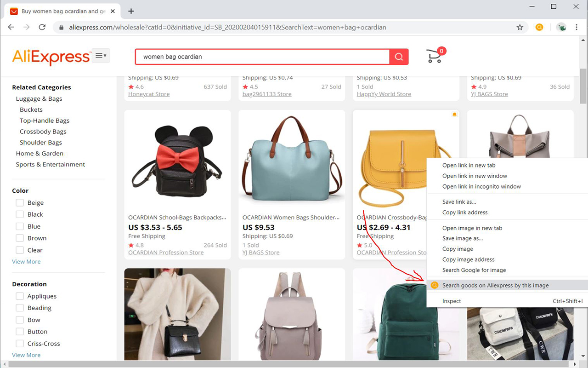
Task: Click the vertical page scrollbar thumb
Action: 583,86
